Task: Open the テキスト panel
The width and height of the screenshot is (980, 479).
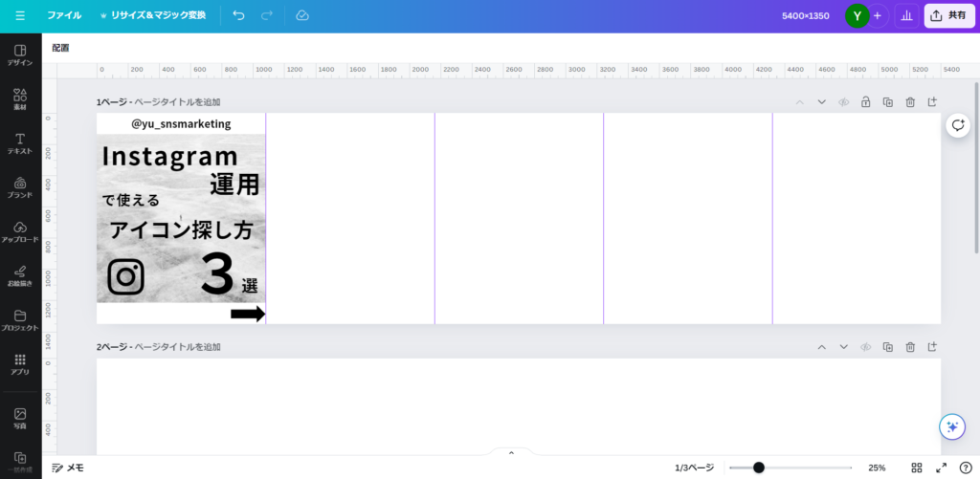Action: tap(20, 143)
